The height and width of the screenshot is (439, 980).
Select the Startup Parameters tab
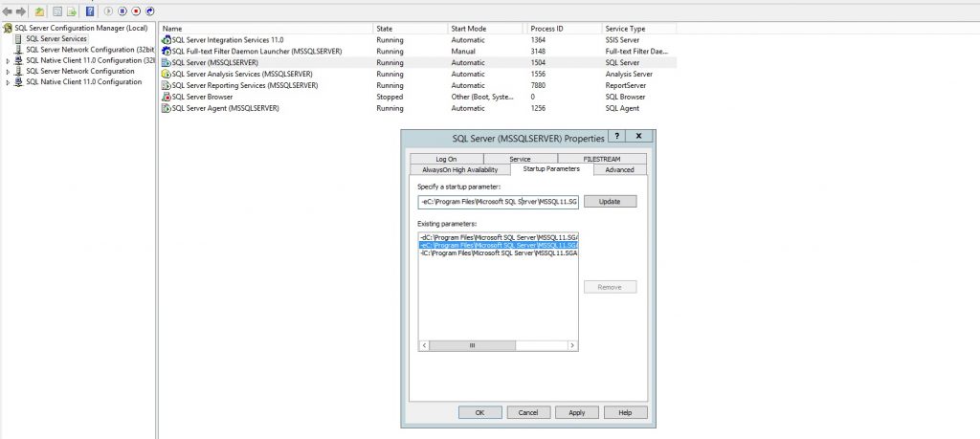(551, 168)
